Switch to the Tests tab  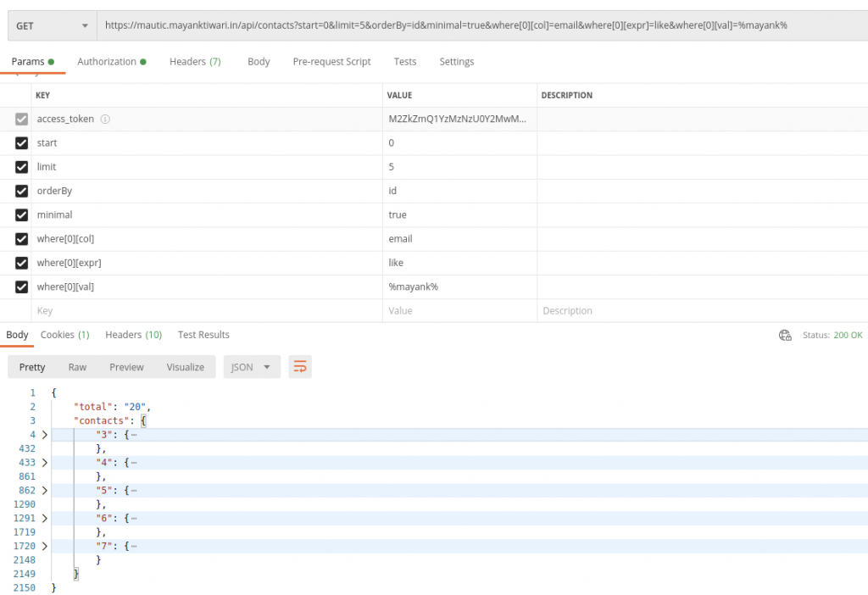tap(404, 61)
